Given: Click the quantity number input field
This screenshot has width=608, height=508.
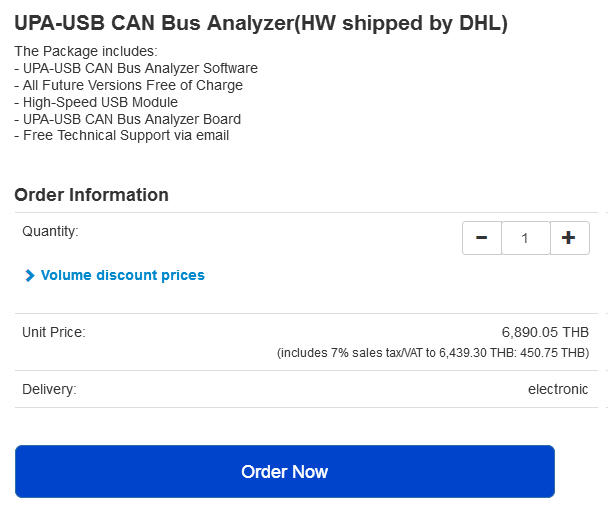Looking at the screenshot, I should 525,238.
